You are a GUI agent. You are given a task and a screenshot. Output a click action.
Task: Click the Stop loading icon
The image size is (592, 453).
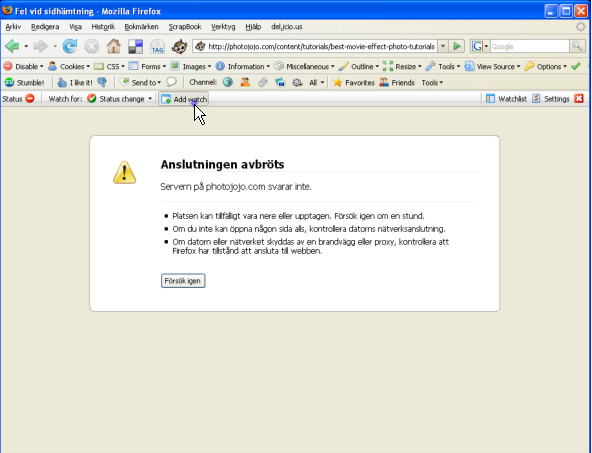tap(91, 46)
